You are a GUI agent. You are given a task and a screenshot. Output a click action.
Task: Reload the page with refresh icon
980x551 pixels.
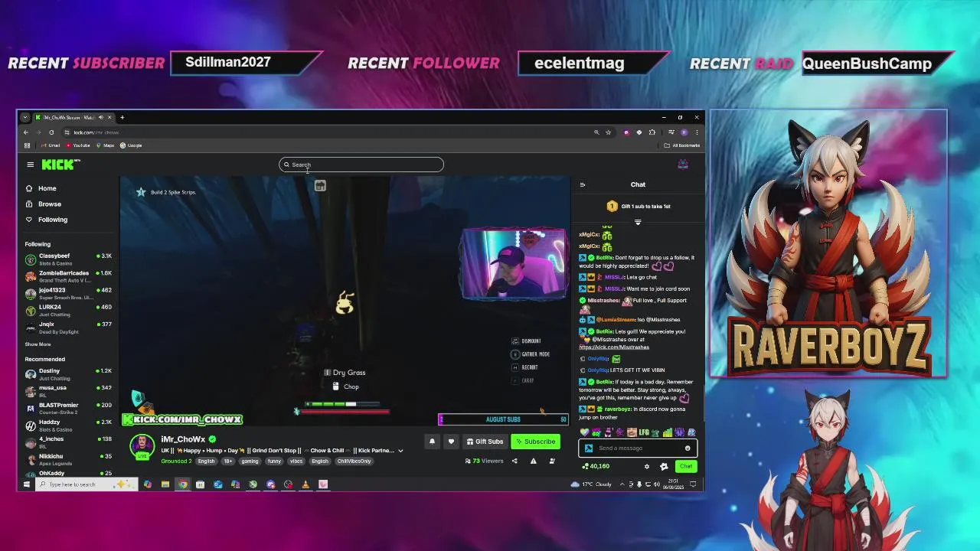click(51, 132)
